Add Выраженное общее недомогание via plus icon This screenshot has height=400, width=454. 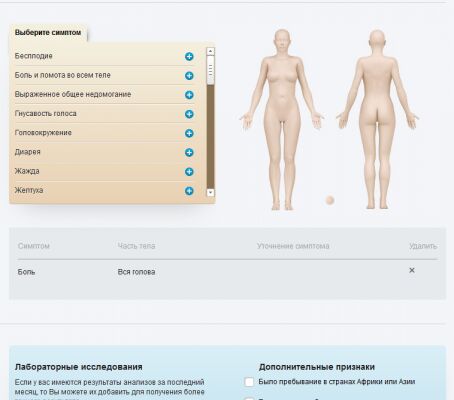189,95
